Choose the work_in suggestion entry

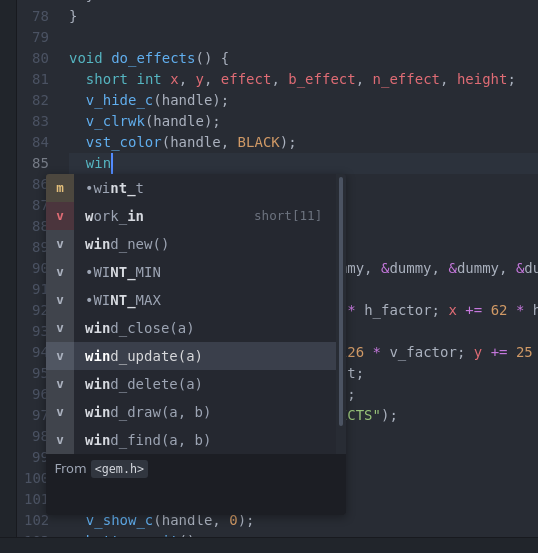coord(191,216)
